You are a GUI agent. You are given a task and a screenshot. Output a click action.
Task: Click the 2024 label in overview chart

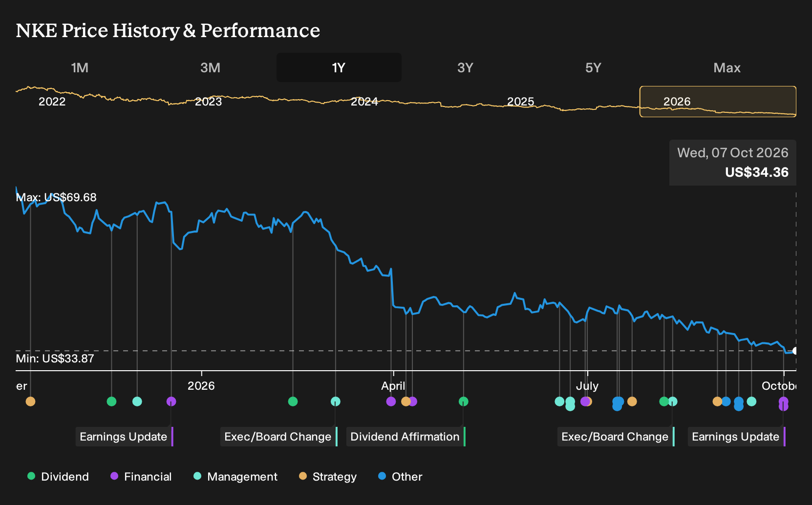click(x=364, y=102)
